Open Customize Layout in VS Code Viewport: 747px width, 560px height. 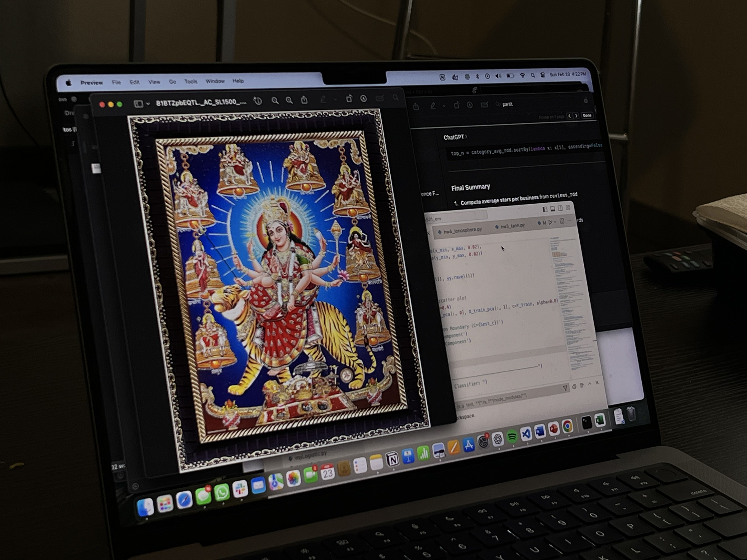coord(568,208)
